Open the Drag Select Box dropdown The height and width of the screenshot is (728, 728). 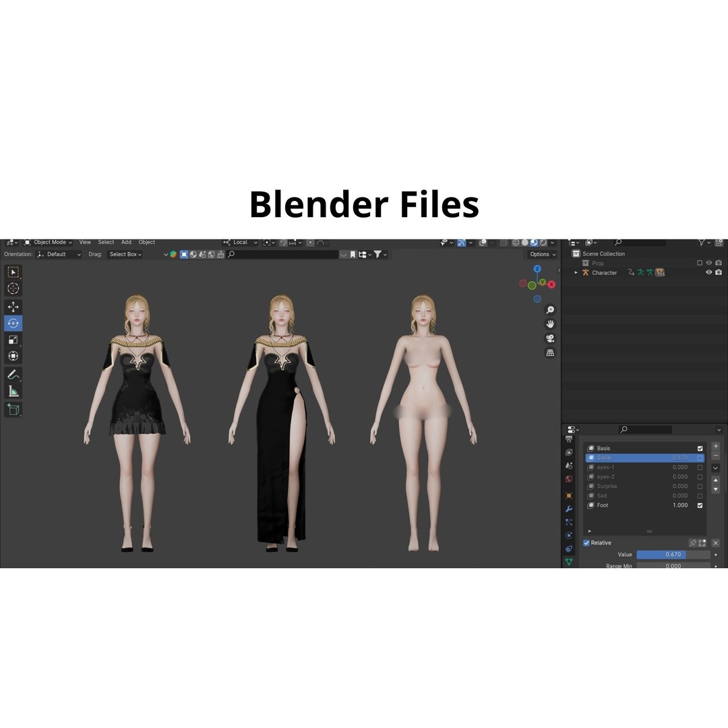point(125,254)
